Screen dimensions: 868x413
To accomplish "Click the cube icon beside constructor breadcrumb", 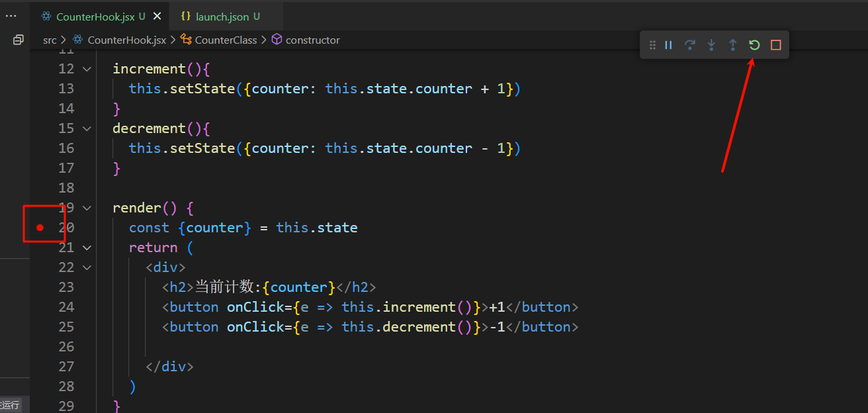I will (277, 40).
